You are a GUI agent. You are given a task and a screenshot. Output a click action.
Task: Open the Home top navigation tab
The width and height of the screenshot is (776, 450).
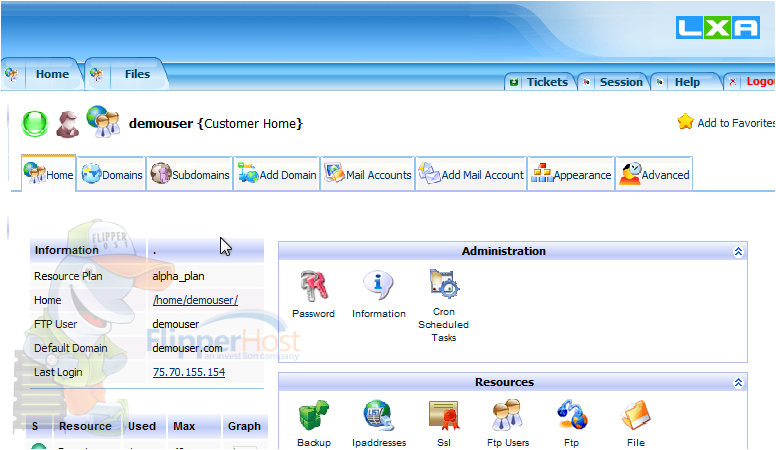pos(52,74)
